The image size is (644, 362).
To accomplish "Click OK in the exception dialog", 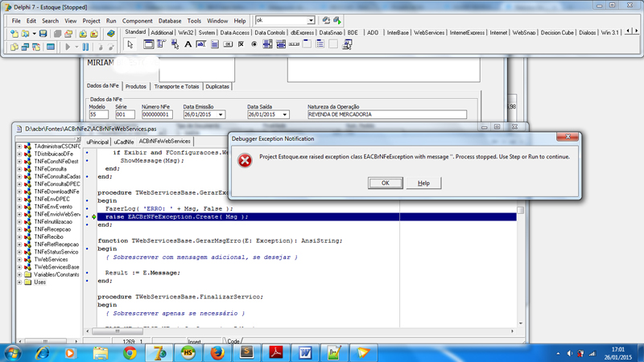I will pyautogui.click(x=386, y=183).
